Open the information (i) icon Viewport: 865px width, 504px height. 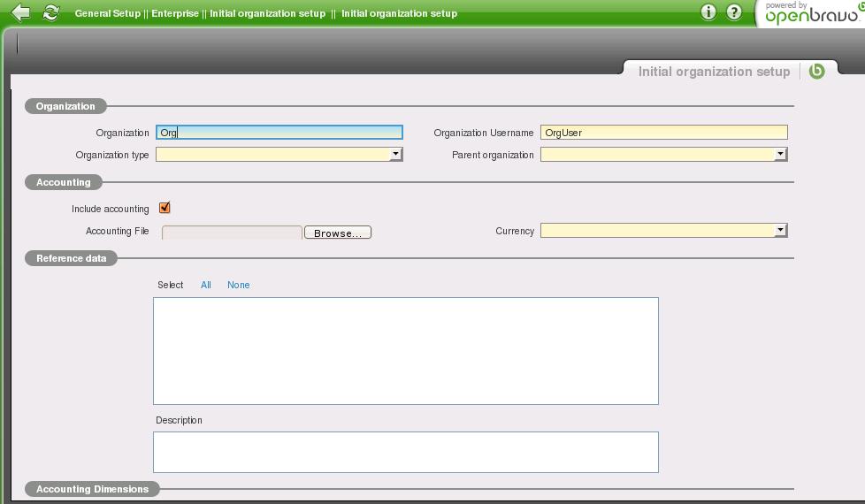pyautogui.click(x=708, y=12)
